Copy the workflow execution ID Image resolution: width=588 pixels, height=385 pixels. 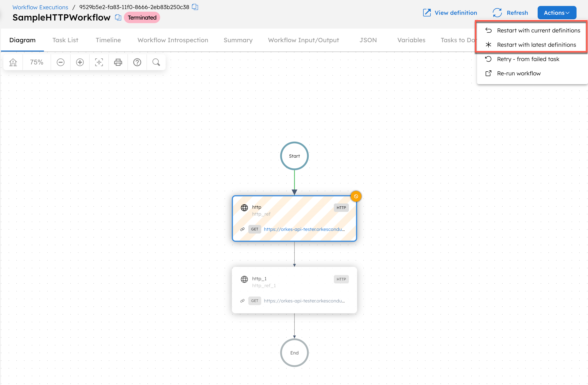click(195, 7)
